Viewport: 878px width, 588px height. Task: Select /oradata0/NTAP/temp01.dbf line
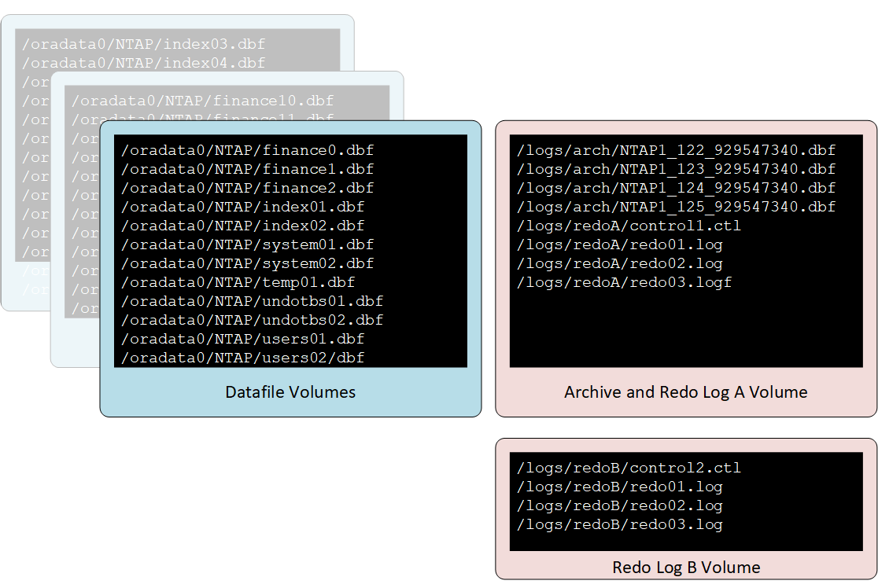[238, 282]
